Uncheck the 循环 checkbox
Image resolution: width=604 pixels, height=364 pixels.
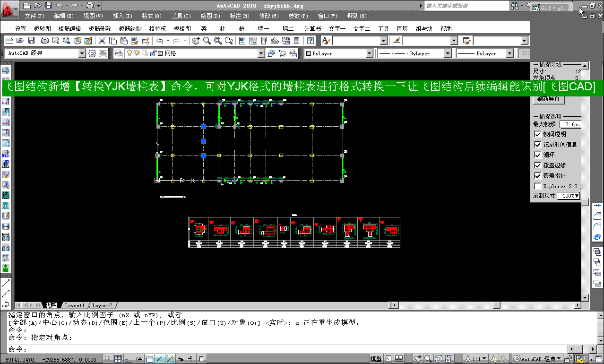pyautogui.click(x=538, y=155)
